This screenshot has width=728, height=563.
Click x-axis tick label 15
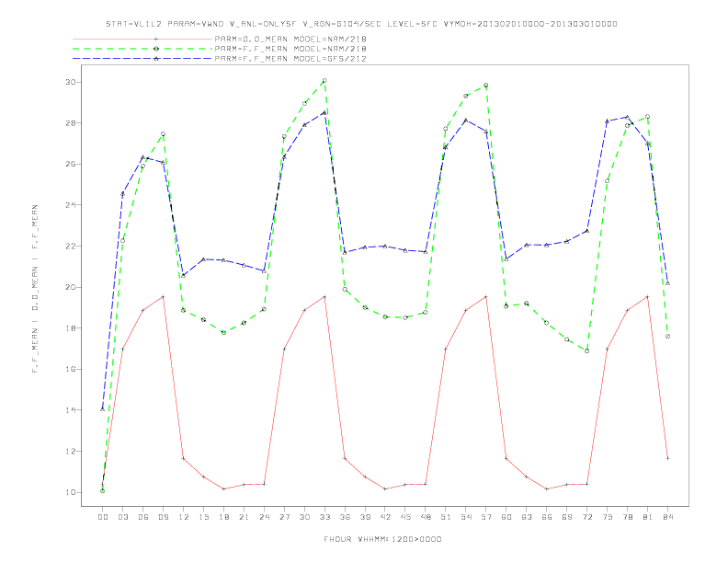pos(203,517)
